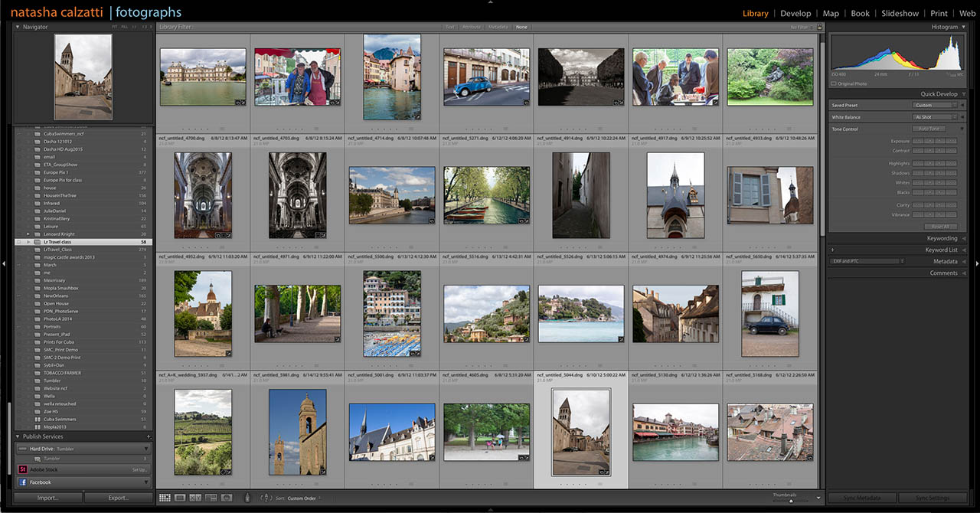Click the Facebook publish service icon

pyautogui.click(x=23, y=482)
